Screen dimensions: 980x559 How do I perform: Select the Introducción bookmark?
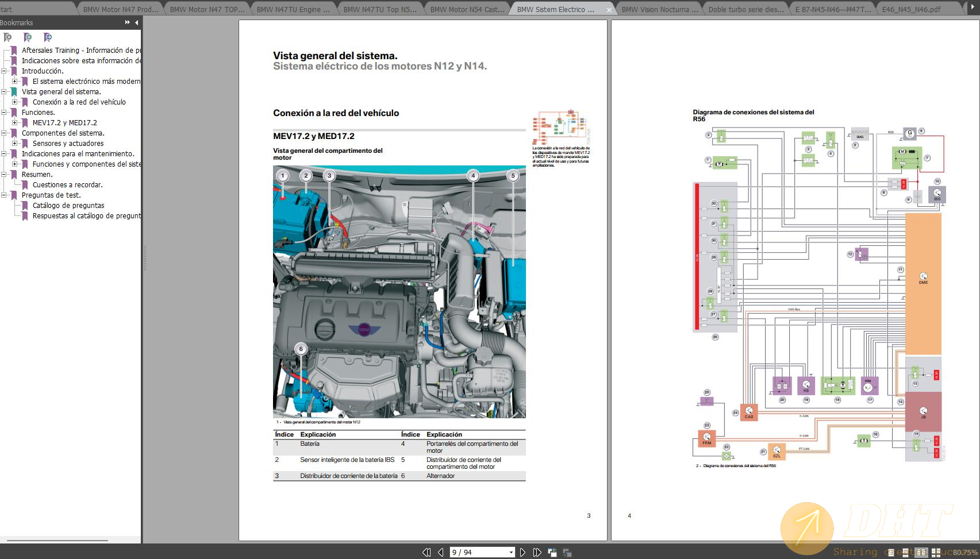coord(43,71)
